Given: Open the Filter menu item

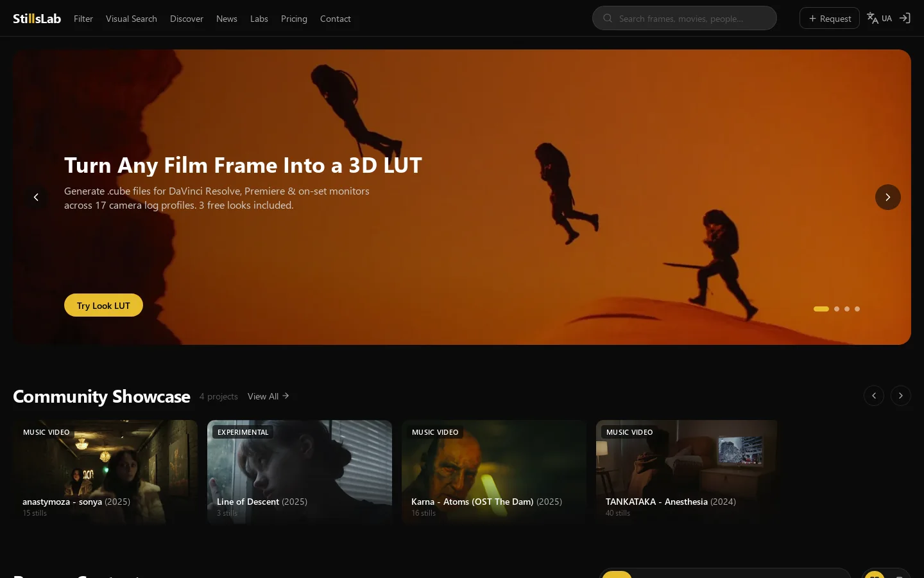Looking at the screenshot, I should click(83, 19).
